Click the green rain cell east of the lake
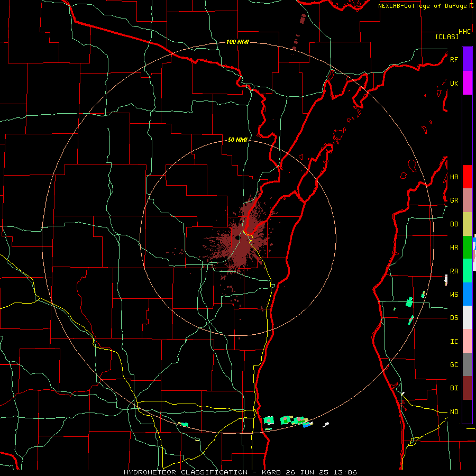Screen dimensions: 476x476 [x=409, y=302]
